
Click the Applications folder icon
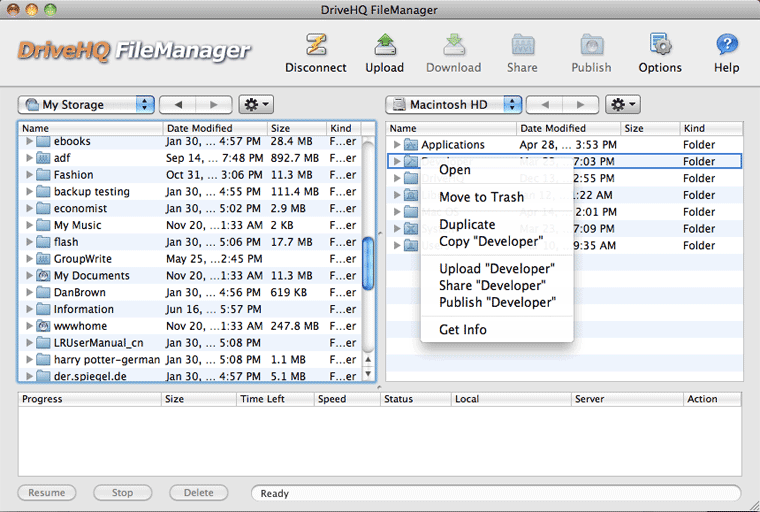pos(411,144)
